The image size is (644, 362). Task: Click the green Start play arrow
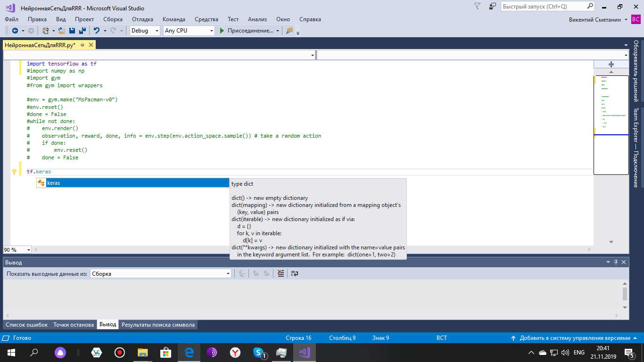coord(222,31)
